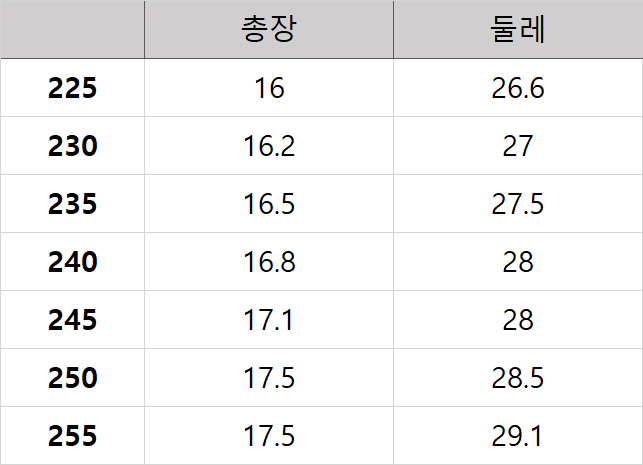This screenshot has height=465, width=643.
Task: Select the 250 size row label
Action: coord(73,378)
